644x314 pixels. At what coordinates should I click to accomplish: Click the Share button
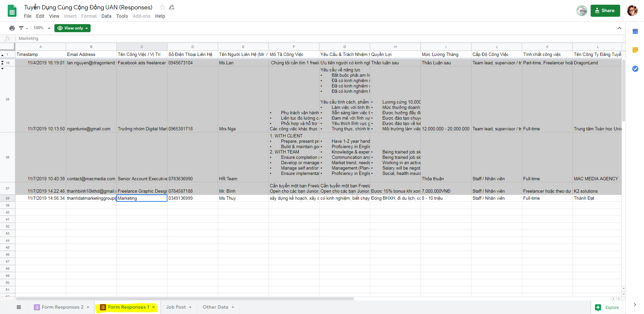click(x=605, y=11)
